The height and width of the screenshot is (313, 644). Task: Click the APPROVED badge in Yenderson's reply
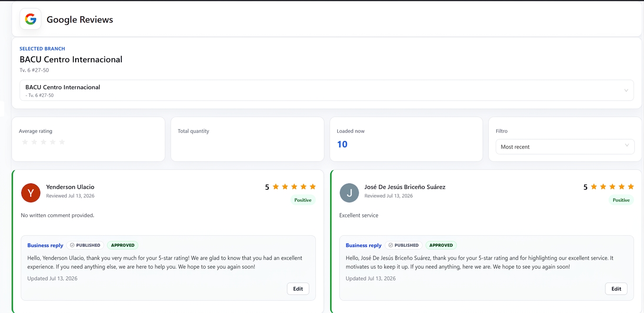coord(123,245)
